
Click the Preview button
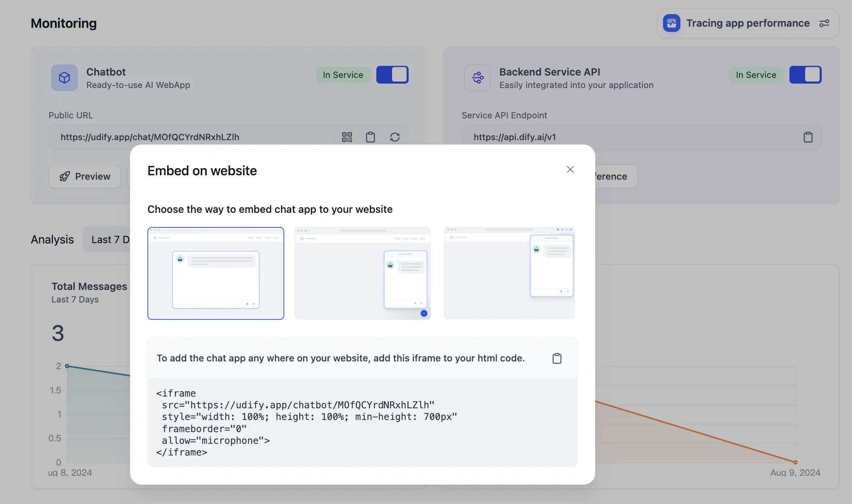tap(85, 176)
